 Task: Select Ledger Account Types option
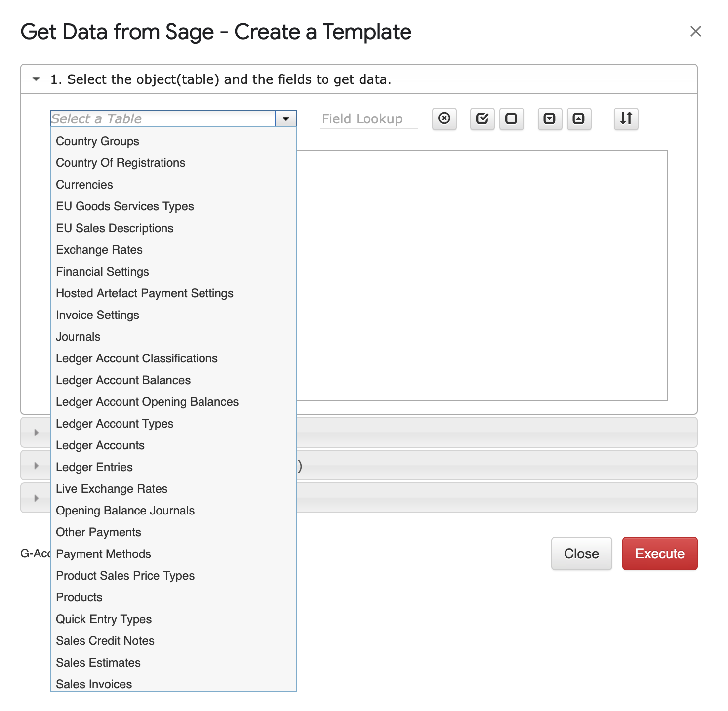click(x=173, y=424)
